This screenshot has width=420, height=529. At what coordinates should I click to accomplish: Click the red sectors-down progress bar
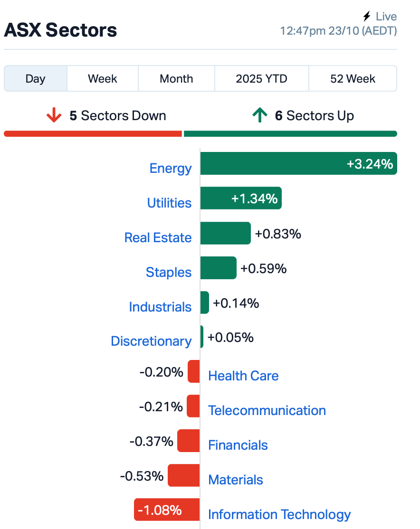coord(93,134)
